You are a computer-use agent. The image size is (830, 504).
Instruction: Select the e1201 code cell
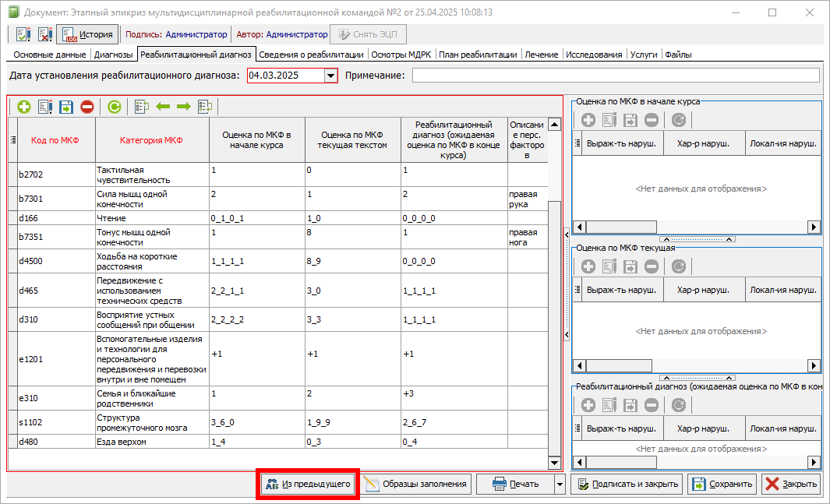point(56,360)
